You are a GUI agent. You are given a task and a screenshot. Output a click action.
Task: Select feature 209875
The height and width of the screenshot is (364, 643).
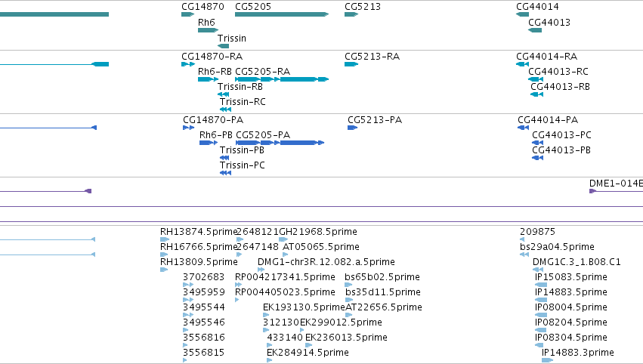coord(537,232)
